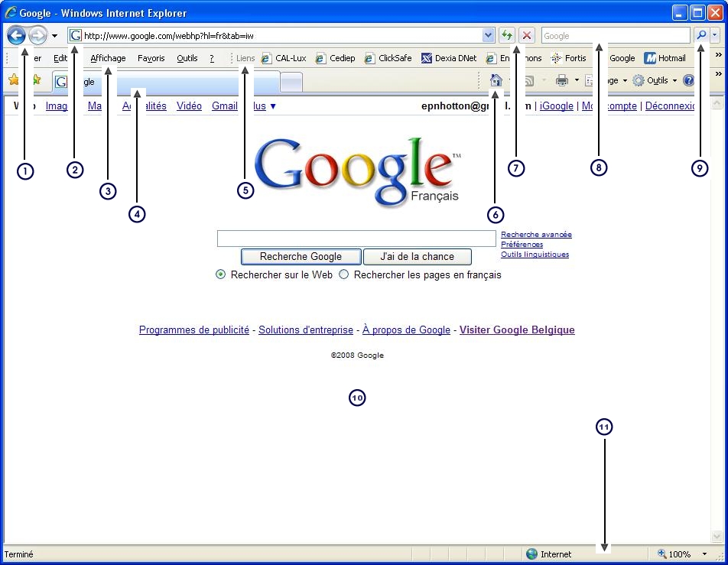Open the Outils gear dropdown menu

pos(655,80)
